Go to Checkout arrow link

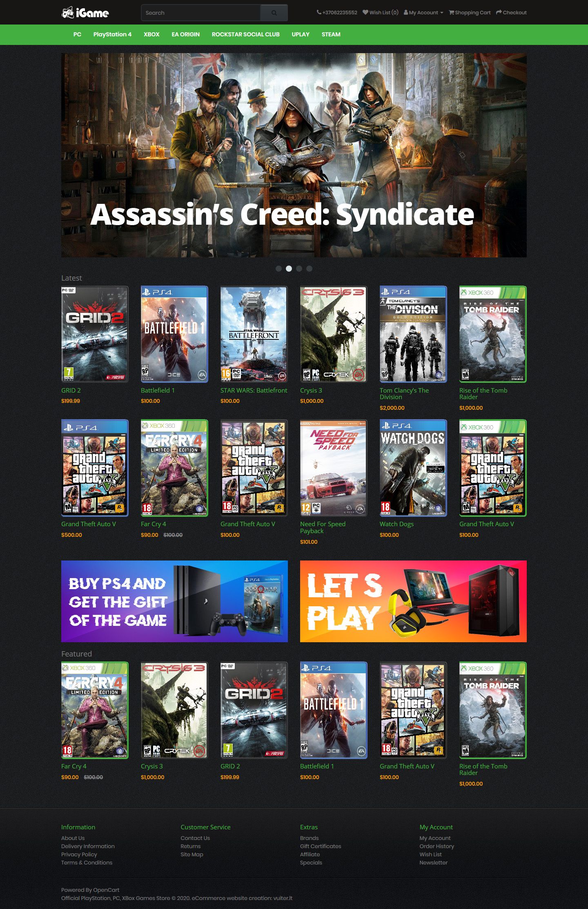(511, 12)
